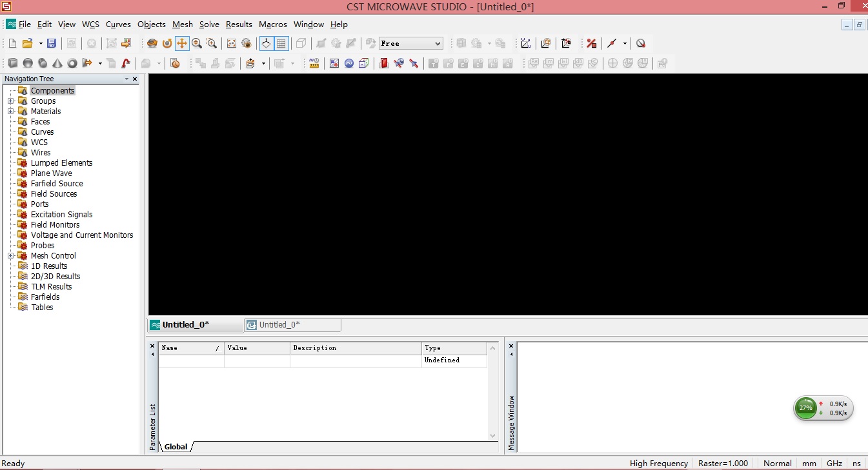Open Navigation Tree panel options arrow

click(126, 79)
